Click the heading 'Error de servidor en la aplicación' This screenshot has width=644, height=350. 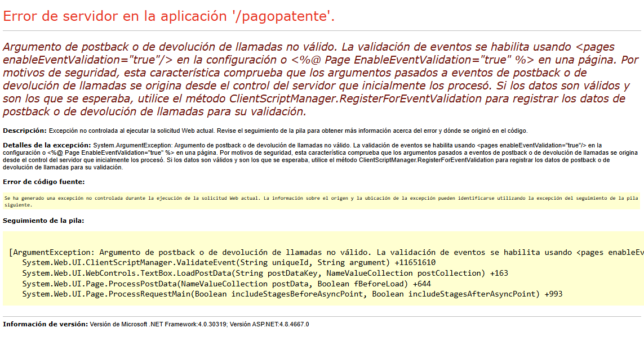tap(169, 16)
